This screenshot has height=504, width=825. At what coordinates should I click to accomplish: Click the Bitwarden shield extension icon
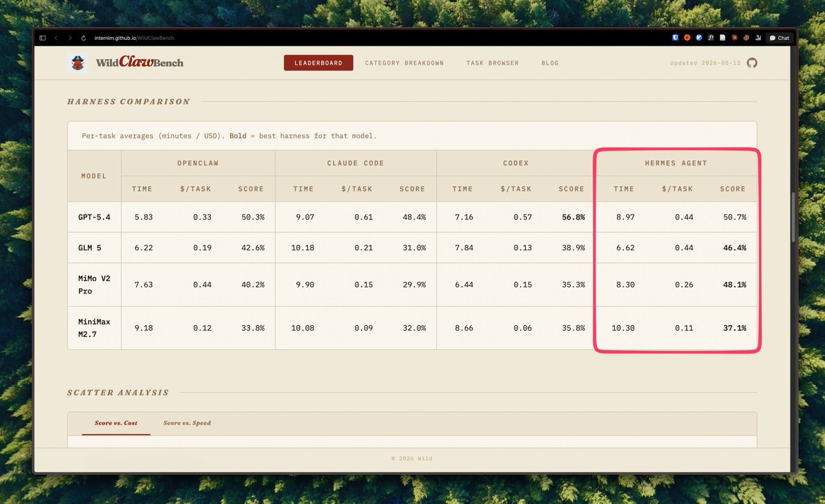point(676,38)
